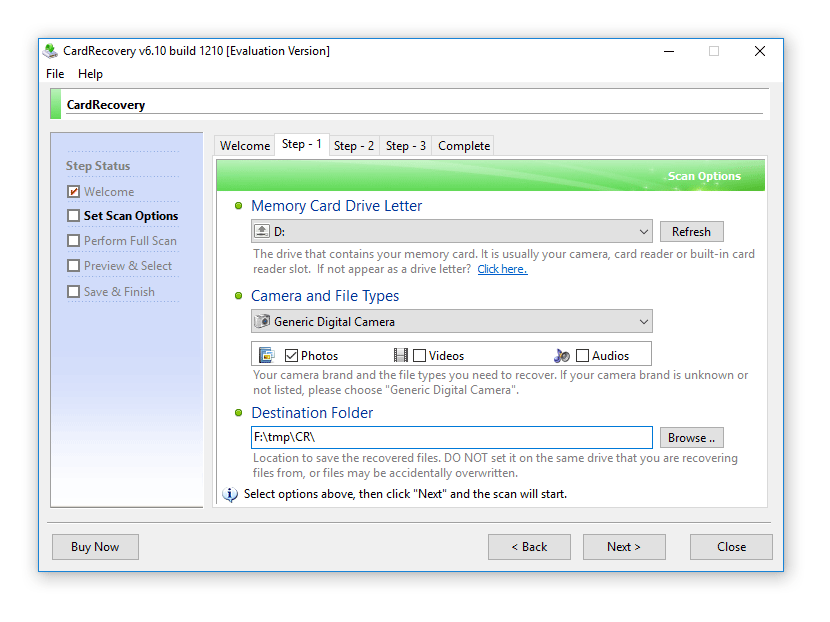Click the green bullet beside Destination Folder
The image size is (830, 622).
(238, 412)
